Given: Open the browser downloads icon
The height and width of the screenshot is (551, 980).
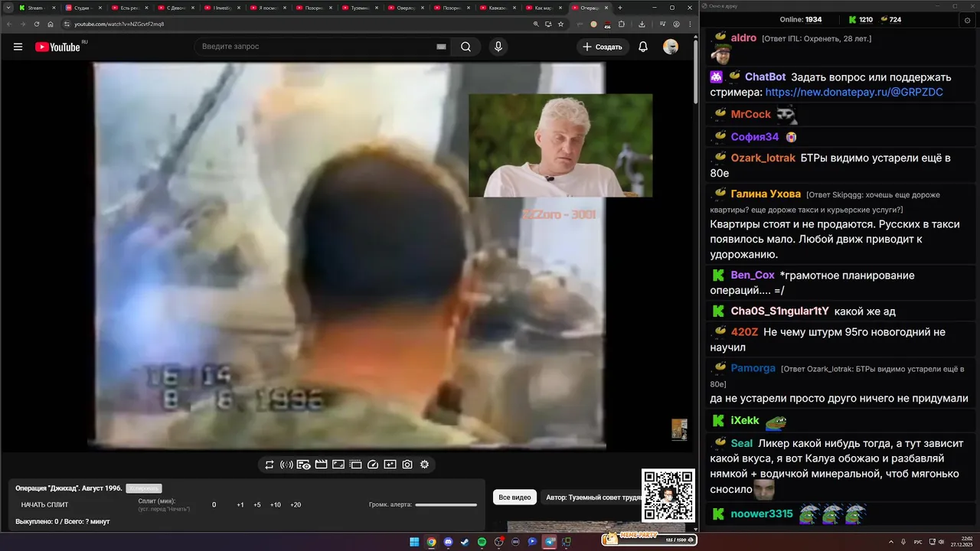Looking at the screenshot, I should click(x=641, y=24).
